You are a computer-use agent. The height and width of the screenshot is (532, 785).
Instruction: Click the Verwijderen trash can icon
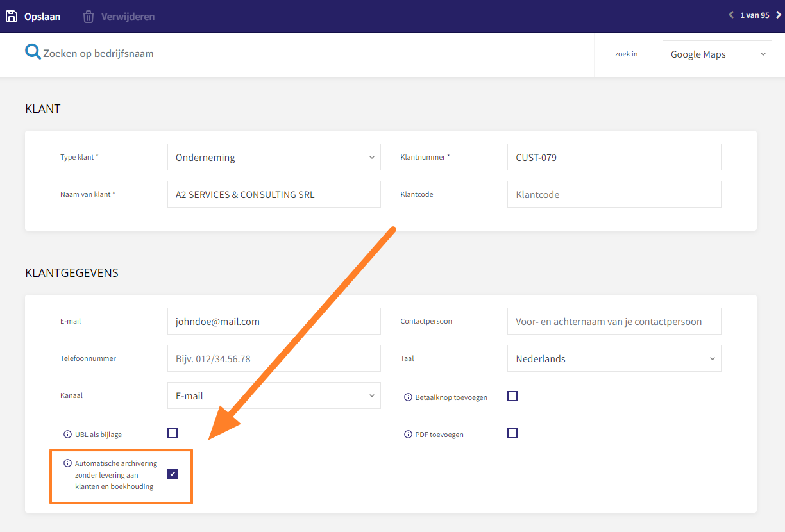[x=89, y=16]
